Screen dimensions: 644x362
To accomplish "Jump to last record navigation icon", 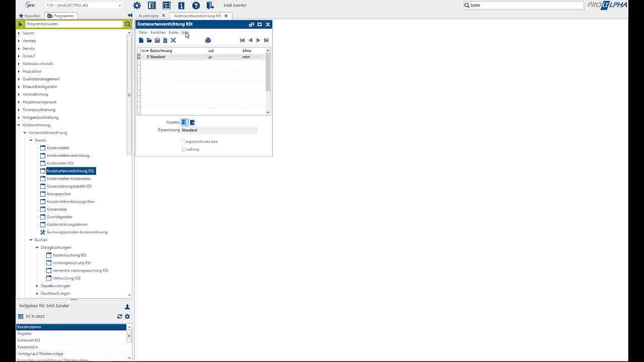I will [x=266, y=40].
